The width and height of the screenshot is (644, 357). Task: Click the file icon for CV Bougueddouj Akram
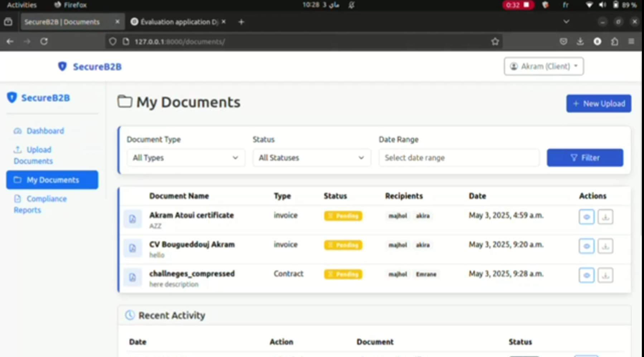point(133,248)
